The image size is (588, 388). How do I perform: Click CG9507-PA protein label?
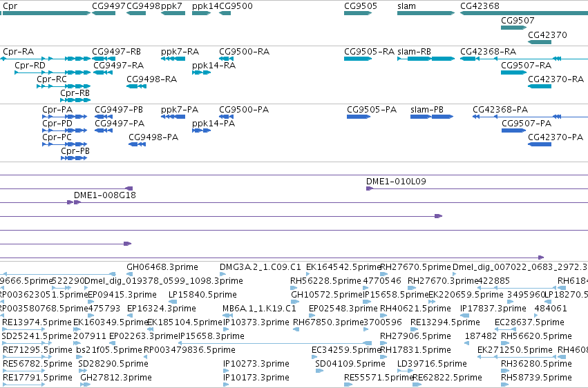tap(527, 124)
